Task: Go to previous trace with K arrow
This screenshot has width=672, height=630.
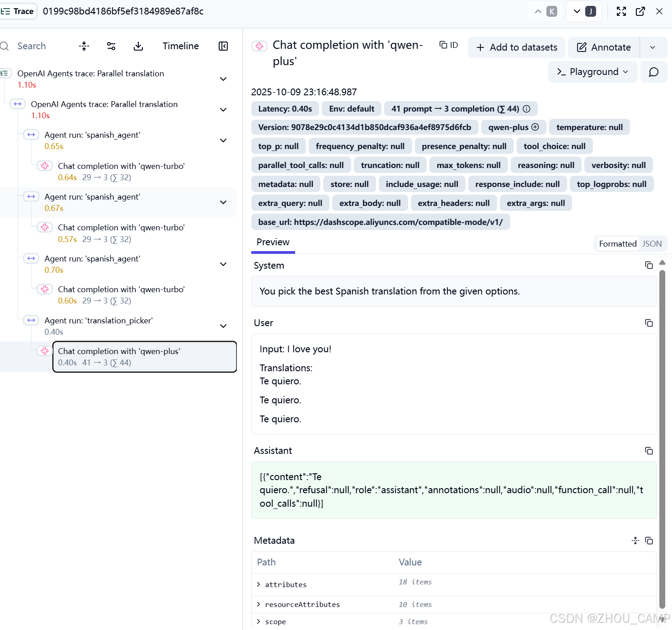Action: 545,11
